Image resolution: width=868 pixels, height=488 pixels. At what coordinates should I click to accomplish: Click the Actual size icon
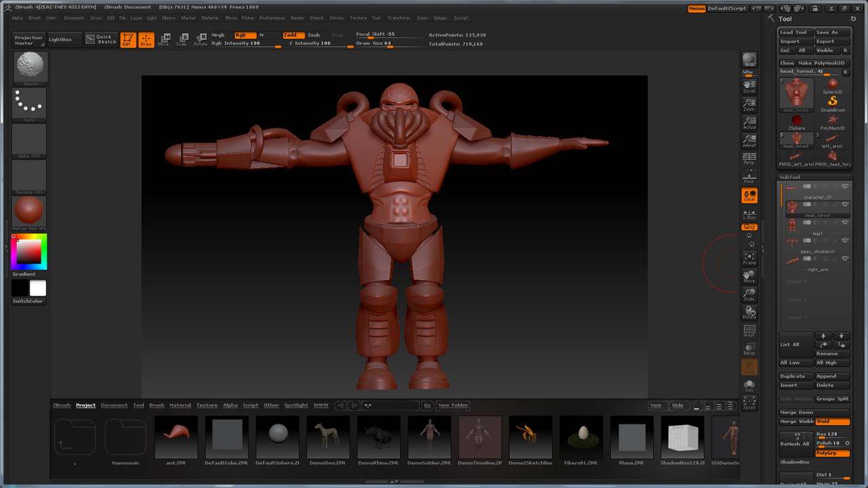tap(749, 123)
